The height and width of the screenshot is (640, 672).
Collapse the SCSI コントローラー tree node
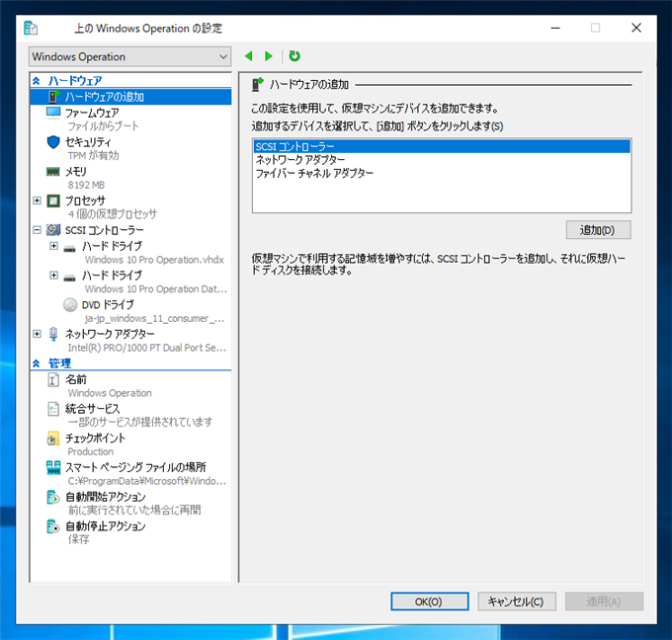pyautogui.click(x=37, y=230)
